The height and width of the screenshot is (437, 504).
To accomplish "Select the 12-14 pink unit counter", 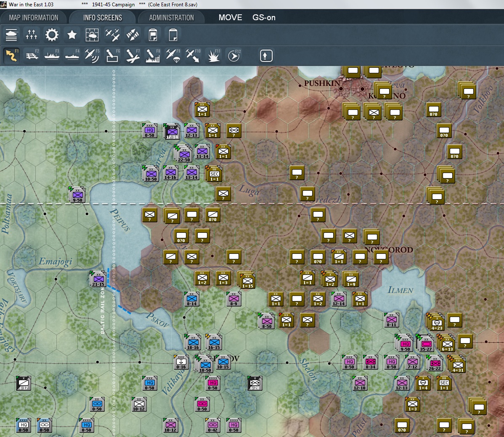I will [339, 299].
